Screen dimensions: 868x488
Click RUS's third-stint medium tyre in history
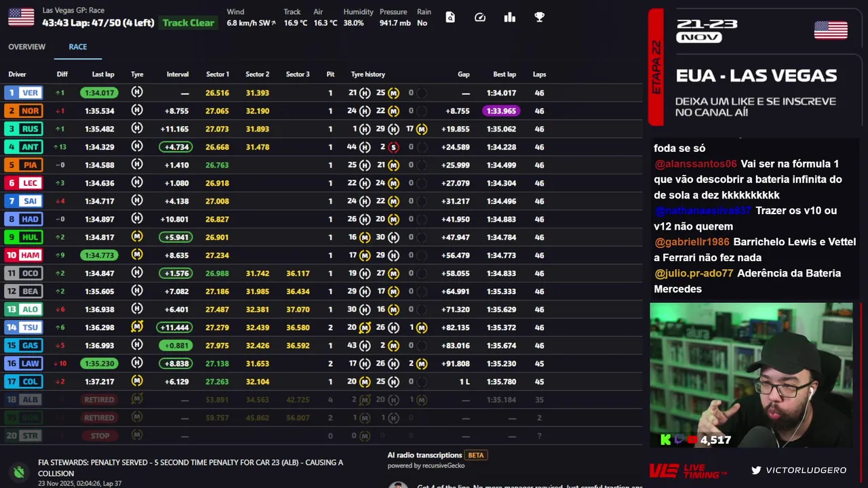tap(422, 129)
